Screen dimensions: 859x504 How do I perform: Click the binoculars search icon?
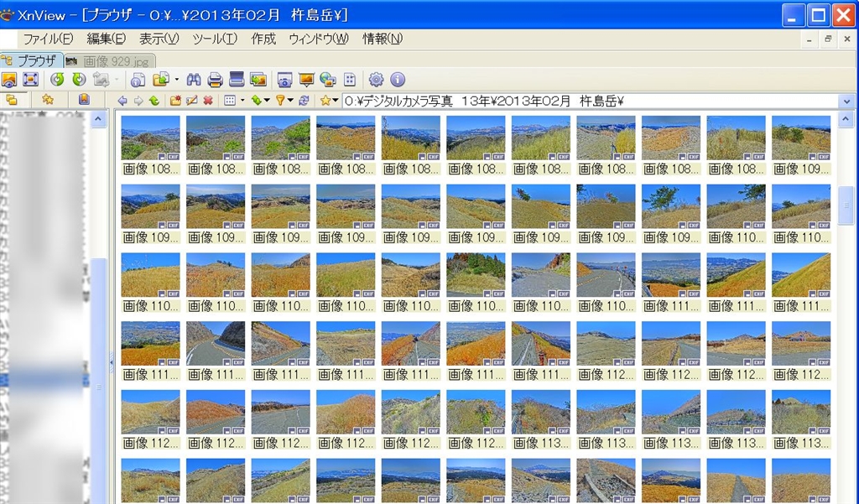[x=194, y=80]
